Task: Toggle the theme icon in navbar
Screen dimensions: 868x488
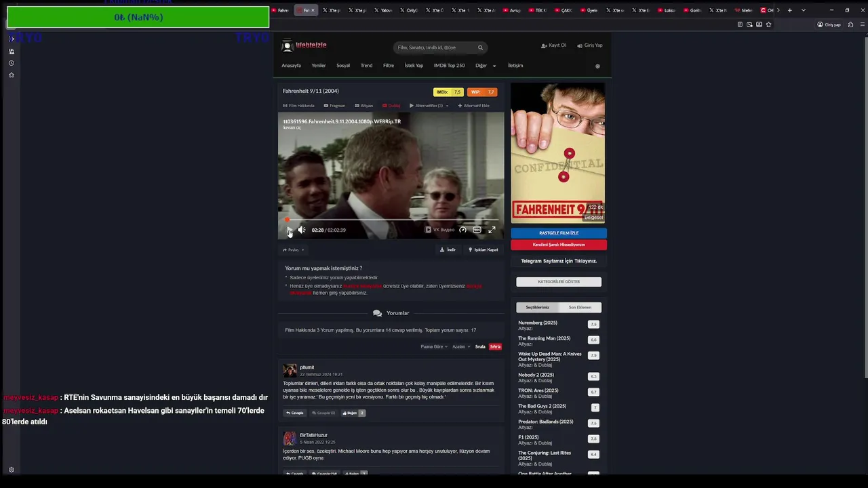Action: 597,66
